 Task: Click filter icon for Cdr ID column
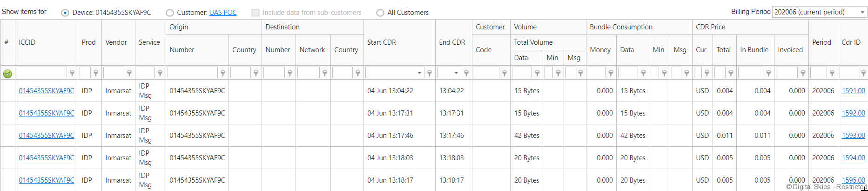coord(863,73)
